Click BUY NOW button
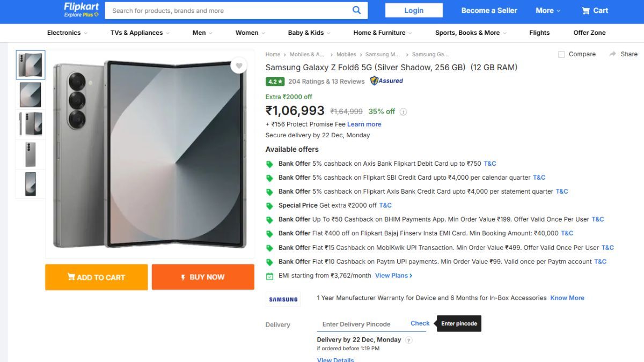The width and height of the screenshot is (644, 362). [x=203, y=277]
